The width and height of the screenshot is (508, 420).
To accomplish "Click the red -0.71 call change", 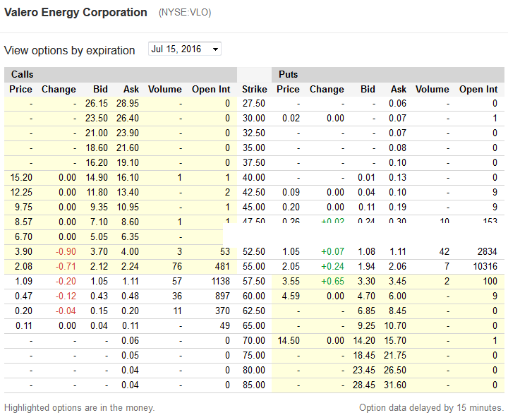I will tap(66, 266).
